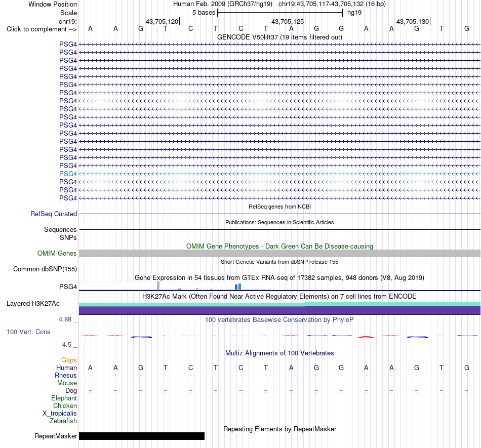The height and width of the screenshot is (448, 481).
Task: Open the 'OMIM Gene Phenotypes' track title
Action: coord(279,246)
